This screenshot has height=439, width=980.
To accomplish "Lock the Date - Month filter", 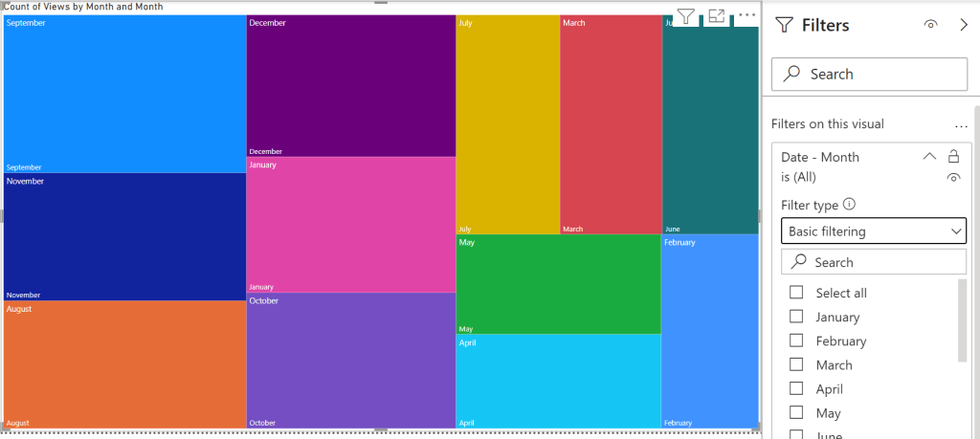I will click(x=953, y=157).
